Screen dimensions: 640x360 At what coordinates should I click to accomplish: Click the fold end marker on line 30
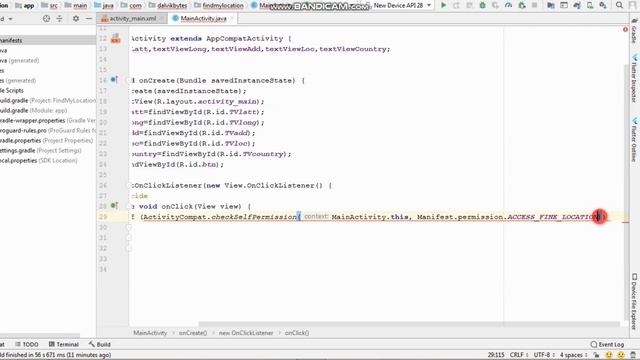point(129,227)
